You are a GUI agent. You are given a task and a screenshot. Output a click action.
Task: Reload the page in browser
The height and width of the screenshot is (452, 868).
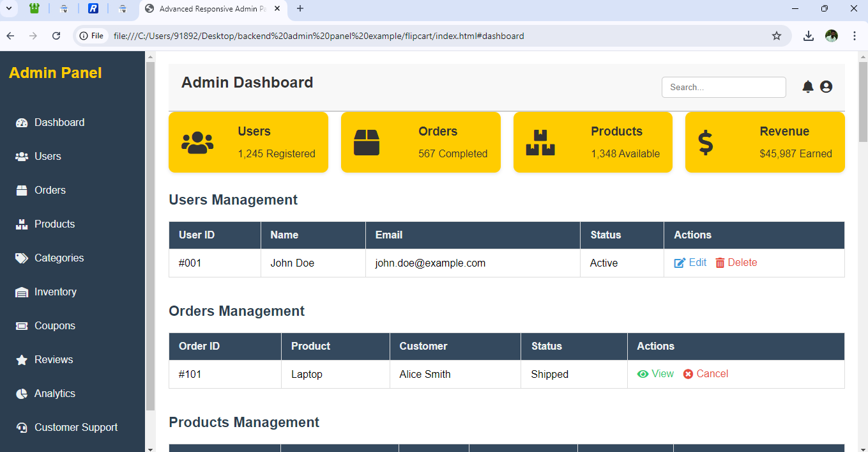pyautogui.click(x=56, y=36)
